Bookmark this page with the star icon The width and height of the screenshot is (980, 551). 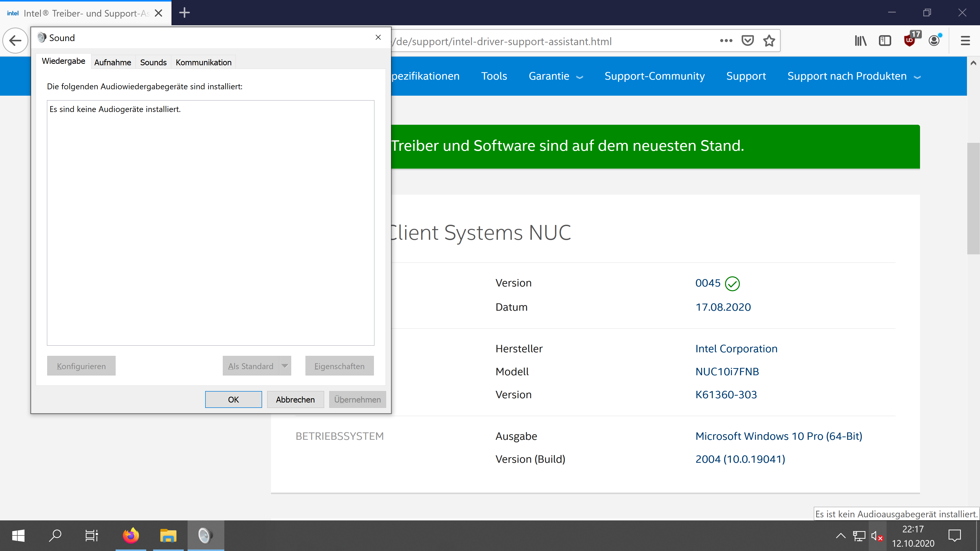769,41
